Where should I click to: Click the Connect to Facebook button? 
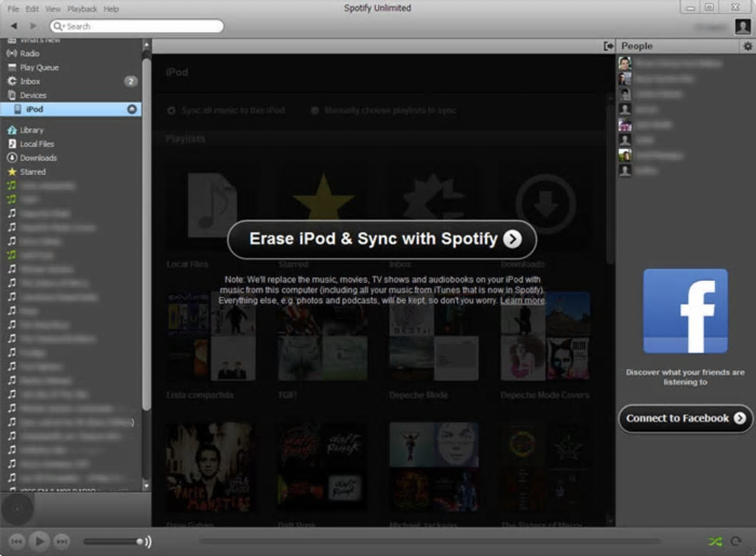click(x=685, y=418)
